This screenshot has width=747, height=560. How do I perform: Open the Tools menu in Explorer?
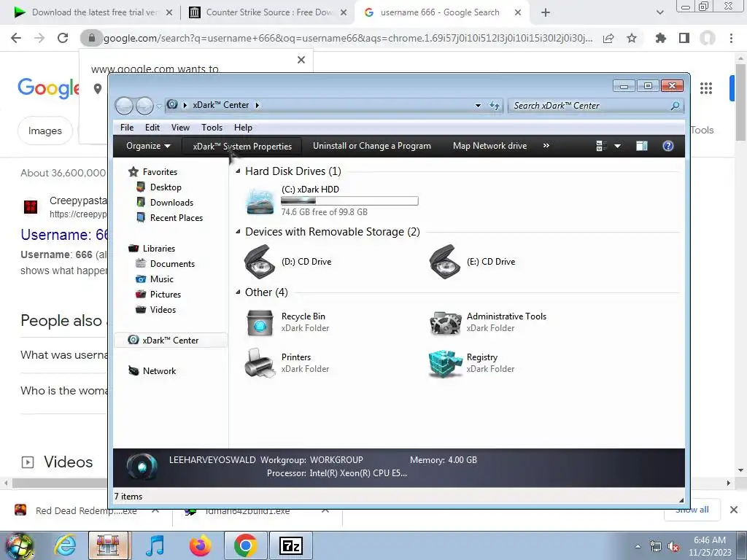pos(212,127)
